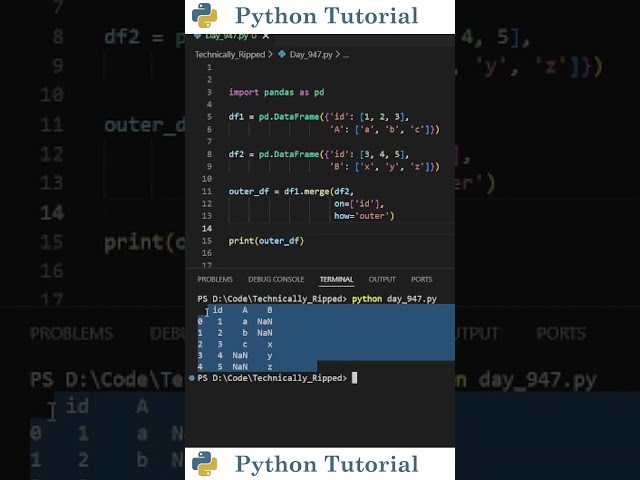This screenshot has width=640, height=480.
Task: Click the 'print(outer_df)' statement
Action: (266, 241)
